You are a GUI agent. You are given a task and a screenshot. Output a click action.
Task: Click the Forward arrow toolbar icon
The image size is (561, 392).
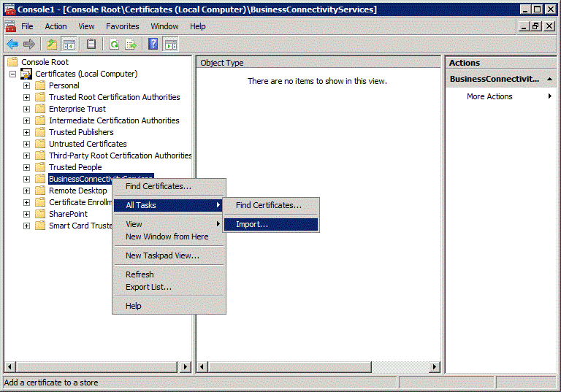(x=29, y=45)
